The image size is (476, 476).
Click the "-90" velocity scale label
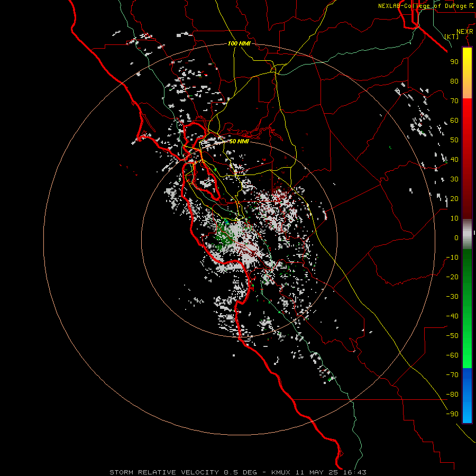tap(452, 414)
